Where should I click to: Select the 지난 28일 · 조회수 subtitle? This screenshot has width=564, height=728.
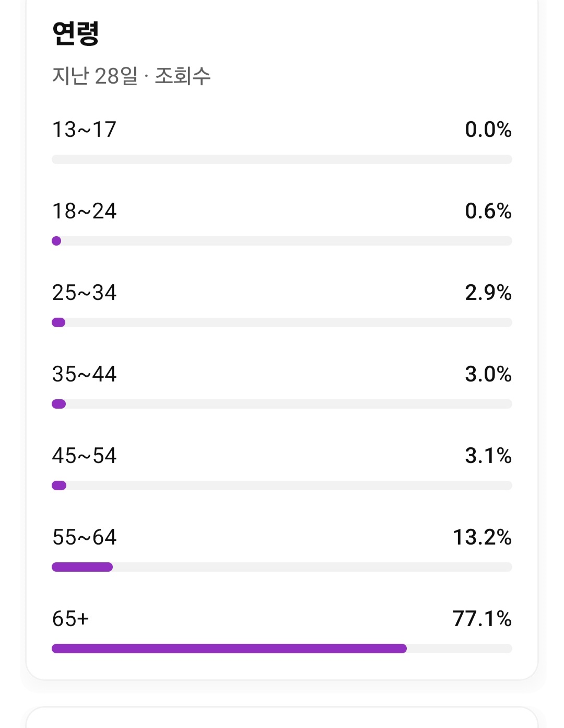click(x=131, y=76)
